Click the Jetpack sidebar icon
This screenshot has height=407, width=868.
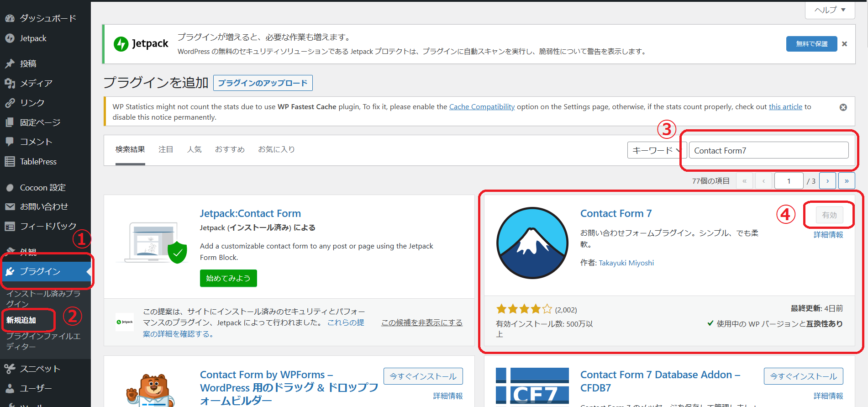(x=10, y=38)
